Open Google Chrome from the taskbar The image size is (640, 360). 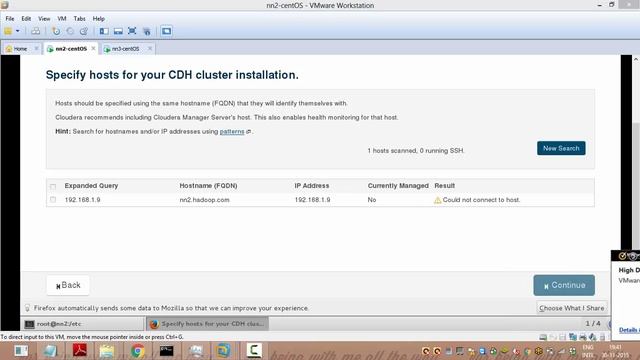pyautogui.click(x=138, y=351)
